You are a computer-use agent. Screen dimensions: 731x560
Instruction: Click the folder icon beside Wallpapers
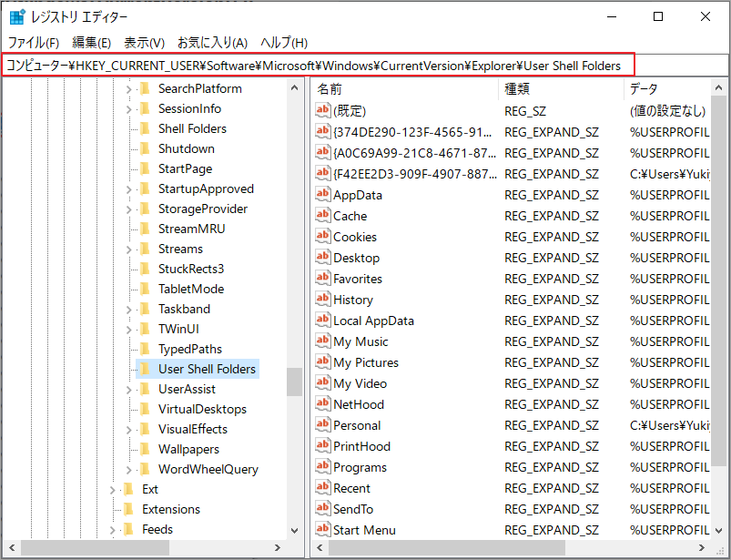145,450
